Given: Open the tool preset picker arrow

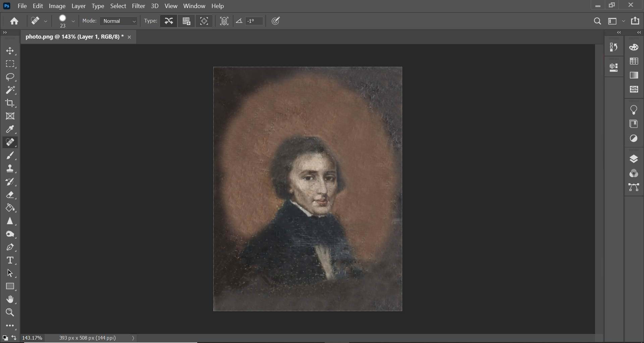Looking at the screenshot, I should (x=46, y=21).
